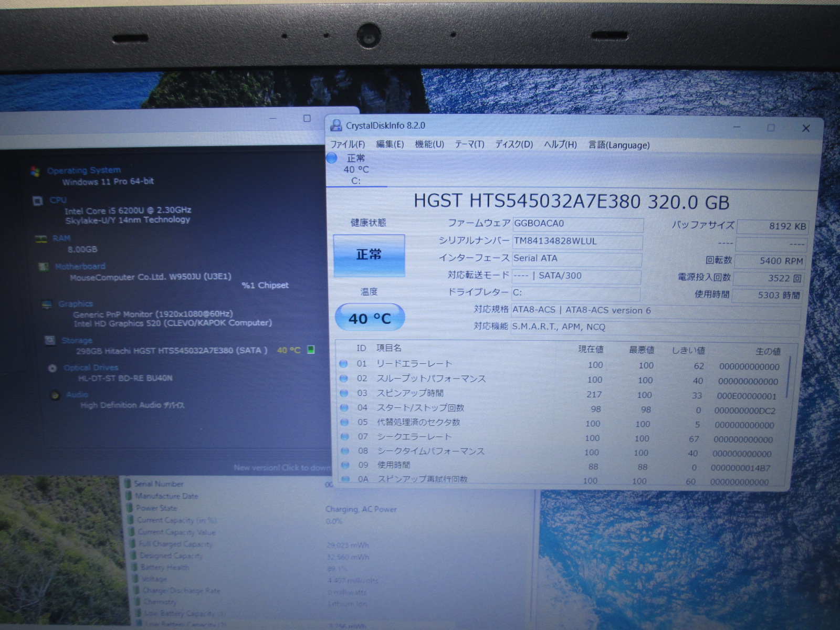Open the 機能(U) menu
The width and height of the screenshot is (840, 630).
click(x=429, y=144)
